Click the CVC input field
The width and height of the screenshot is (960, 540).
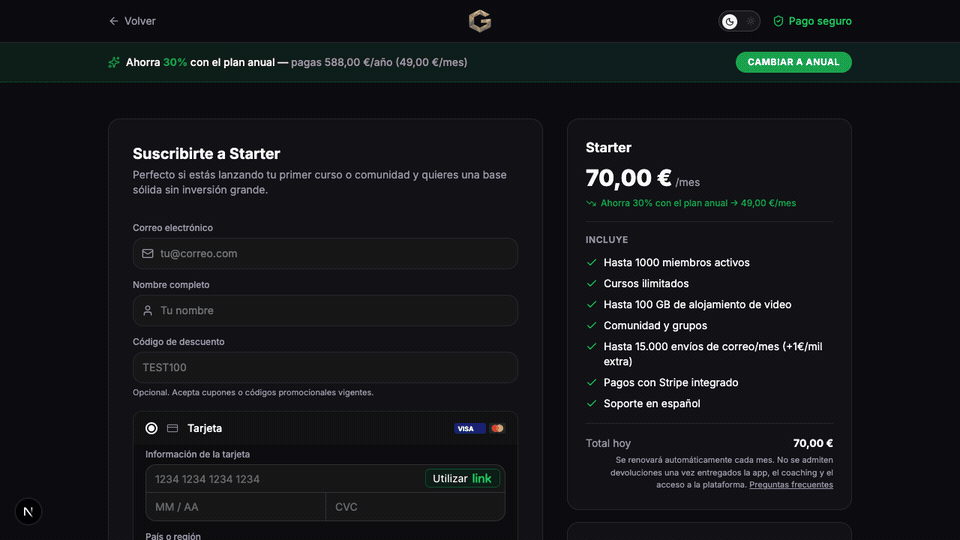pos(414,507)
